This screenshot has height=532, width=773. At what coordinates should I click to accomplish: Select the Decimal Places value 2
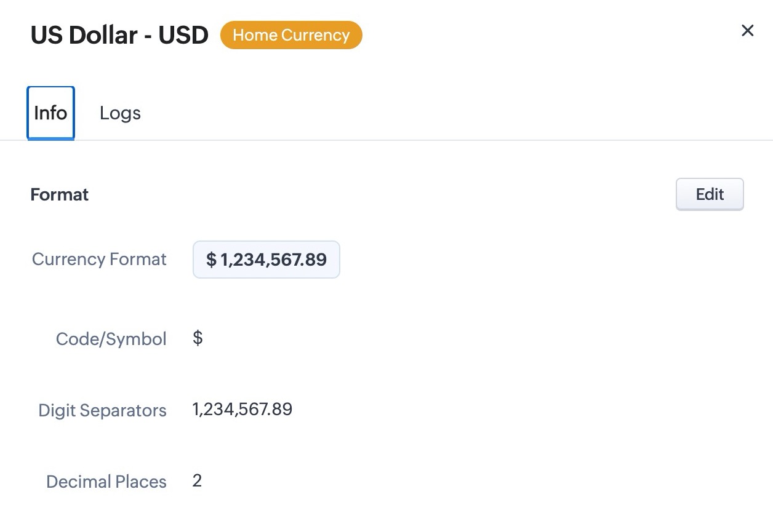197,480
